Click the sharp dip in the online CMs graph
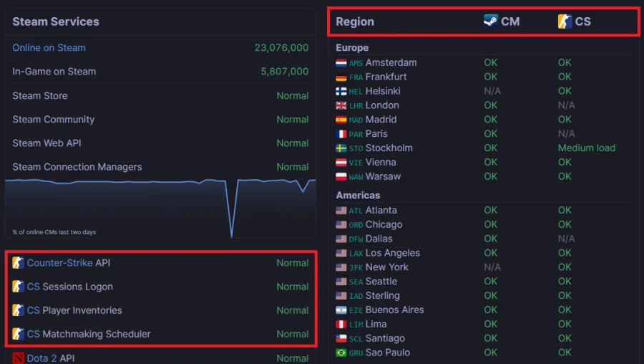 232,230
